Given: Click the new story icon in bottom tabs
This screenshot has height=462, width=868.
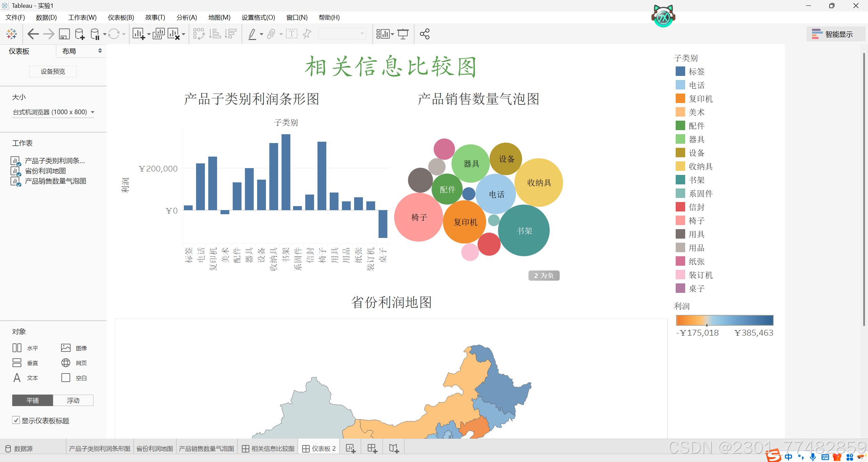Looking at the screenshot, I should pos(393,448).
